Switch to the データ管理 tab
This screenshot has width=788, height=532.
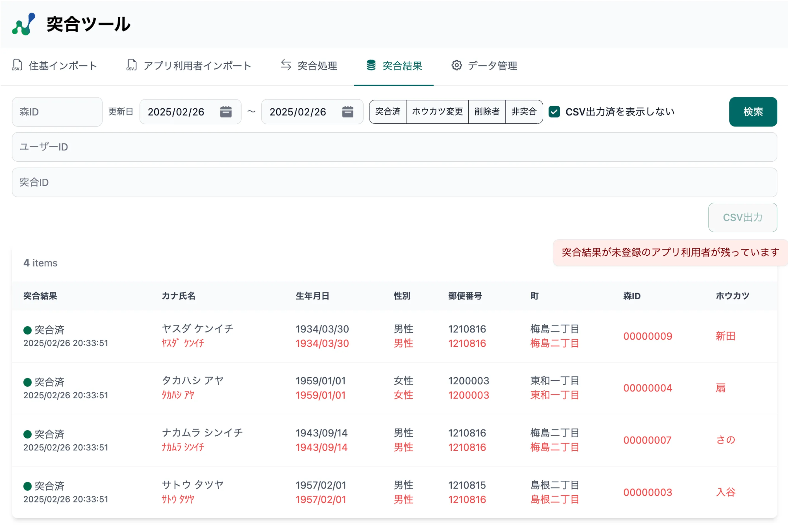[x=492, y=66]
